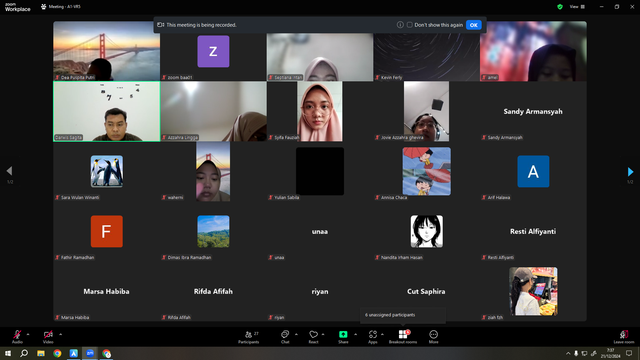Click the Cut Saphira name tile
Viewport: 640px width, 360px height.
coord(427,291)
